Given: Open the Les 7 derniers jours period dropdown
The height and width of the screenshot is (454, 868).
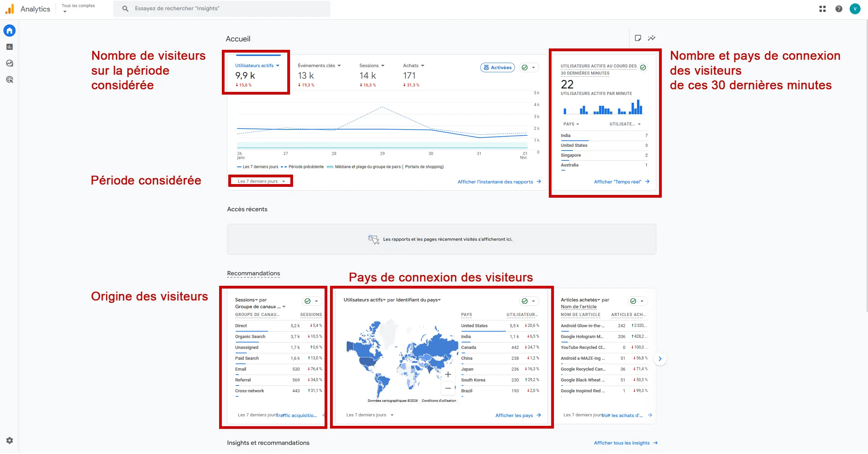Looking at the screenshot, I should [x=261, y=181].
